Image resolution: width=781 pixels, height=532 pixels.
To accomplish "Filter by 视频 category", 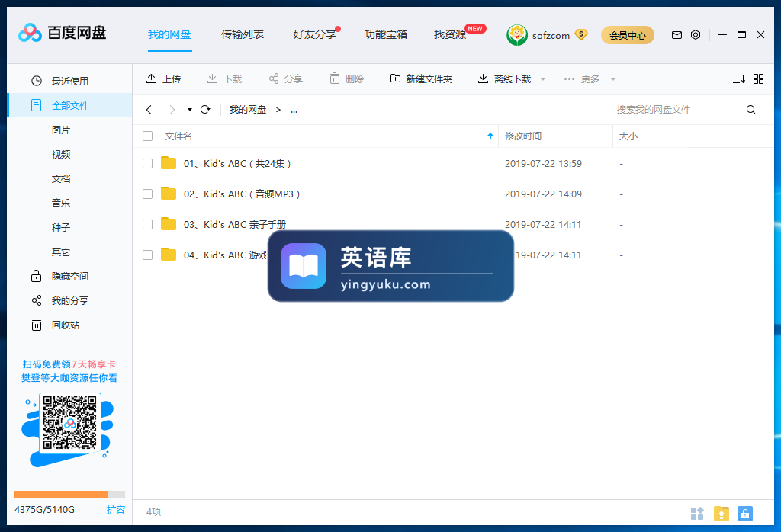I will click(61, 154).
